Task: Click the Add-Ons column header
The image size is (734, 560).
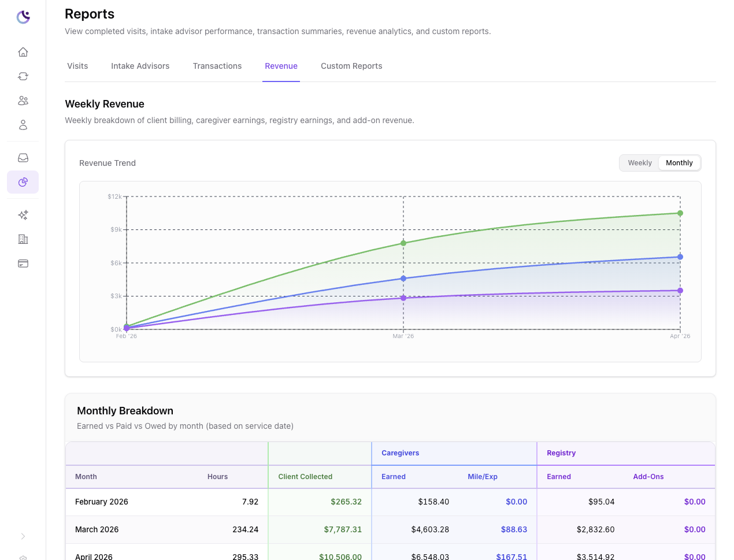Action: pyautogui.click(x=648, y=477)
